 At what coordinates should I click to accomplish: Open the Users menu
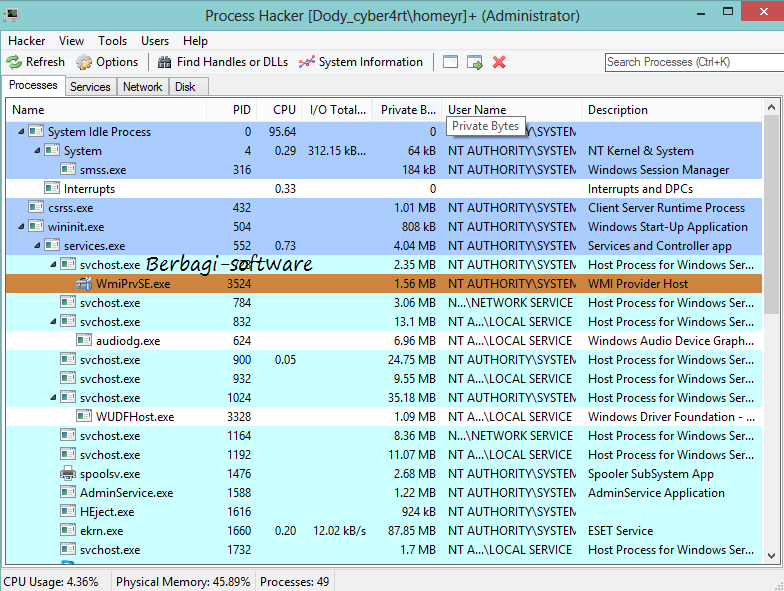(155, 41)
